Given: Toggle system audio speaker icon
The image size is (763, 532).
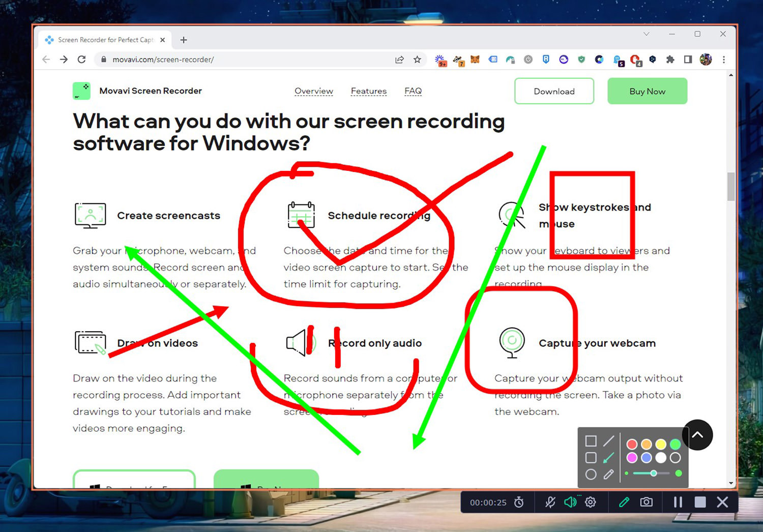Looking at the screenshot, I should click(x=571, y=503).
